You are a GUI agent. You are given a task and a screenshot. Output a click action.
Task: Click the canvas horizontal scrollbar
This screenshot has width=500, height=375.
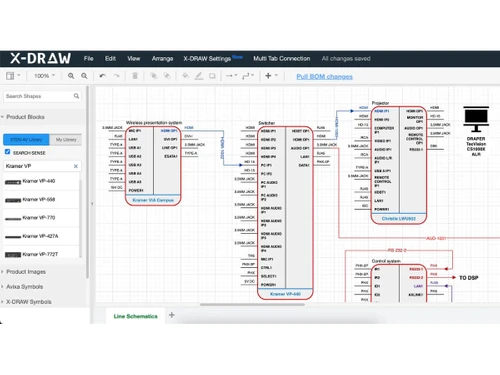[252, 304]
